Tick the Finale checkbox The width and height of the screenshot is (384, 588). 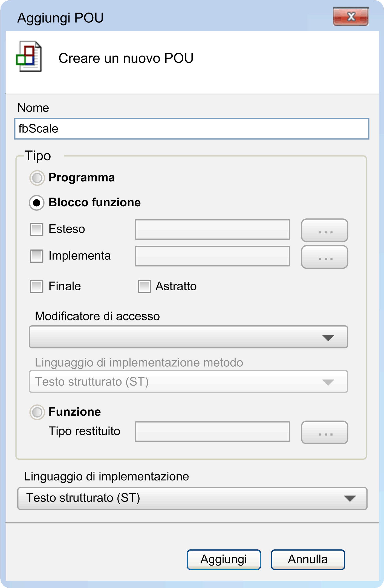(37, 286)
